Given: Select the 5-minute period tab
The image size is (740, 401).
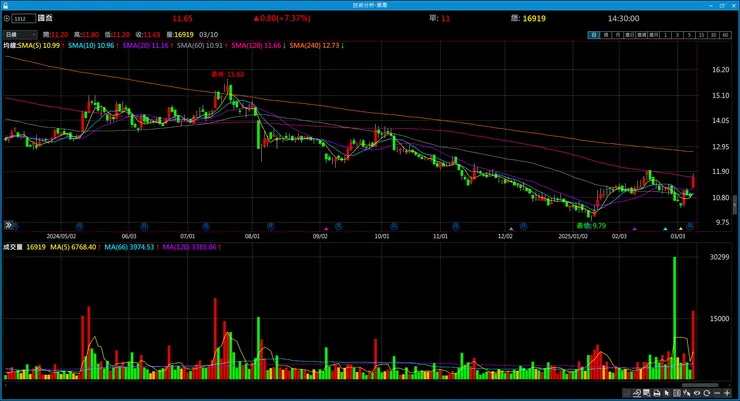Looking at the screenshot, I should (x=690, y=35).
